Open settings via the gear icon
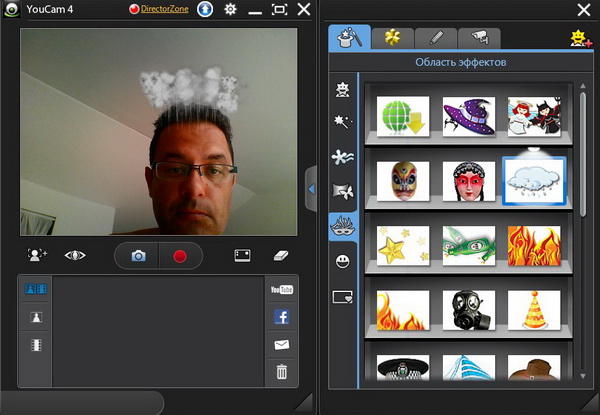Screen dimensions: 600x415 [x=230, y=10]
